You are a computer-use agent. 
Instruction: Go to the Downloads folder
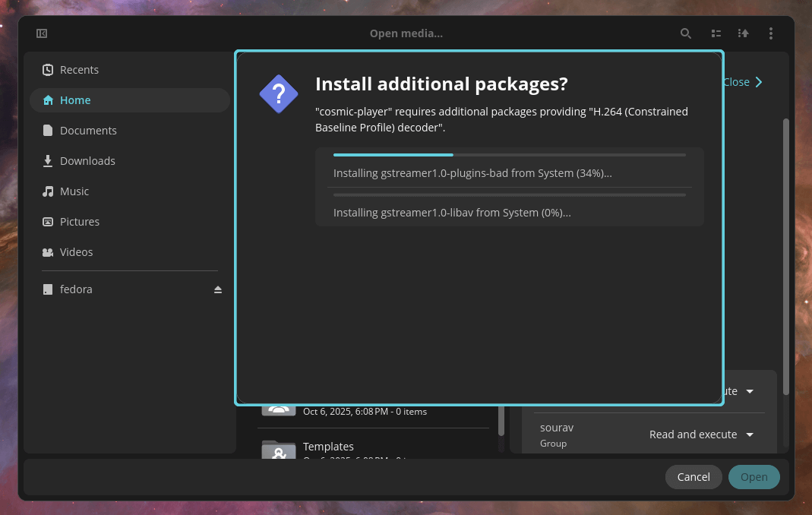(87, 160)
